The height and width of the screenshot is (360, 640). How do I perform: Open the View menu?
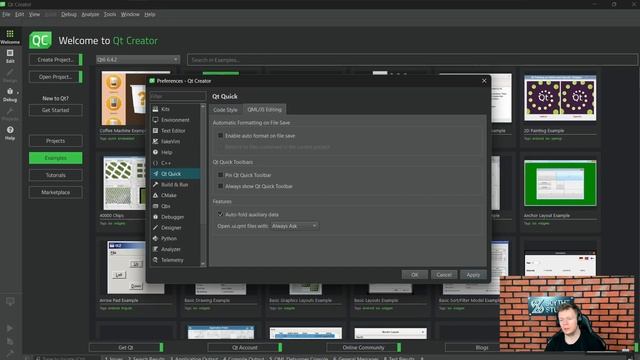click(x=34, y=14)
